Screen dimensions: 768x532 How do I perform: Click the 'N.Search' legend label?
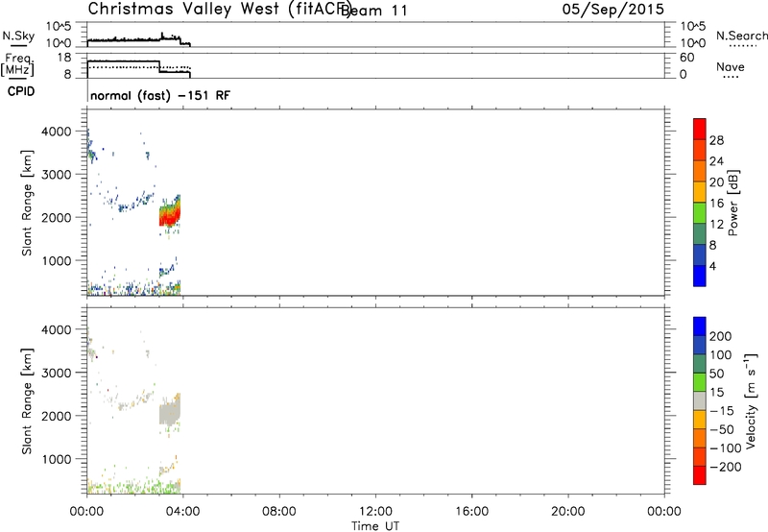pos(741,36)
